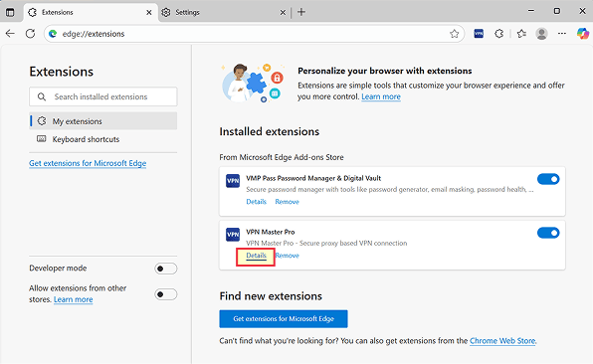Open the user profile avatar
This screenshot has width=593, height=364.
click(x=541, y=34)
